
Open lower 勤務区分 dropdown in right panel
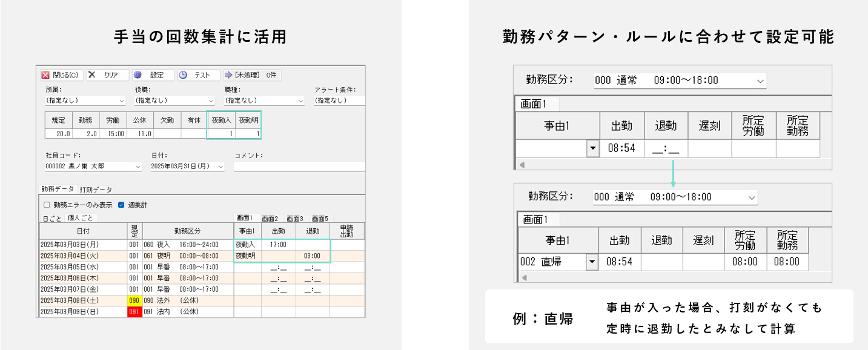(x=675, y=197)
